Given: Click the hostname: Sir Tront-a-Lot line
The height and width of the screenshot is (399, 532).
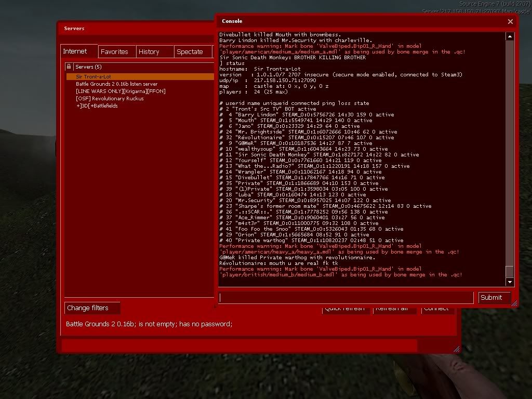Looking at the screenshot, I should pyautogui.click(x=260, y=69).
